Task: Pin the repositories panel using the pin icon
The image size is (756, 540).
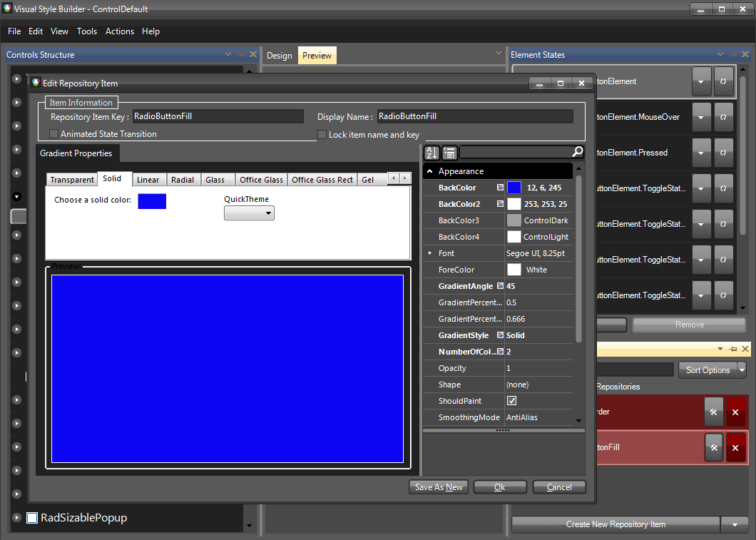Action: (x=732, y=349)
